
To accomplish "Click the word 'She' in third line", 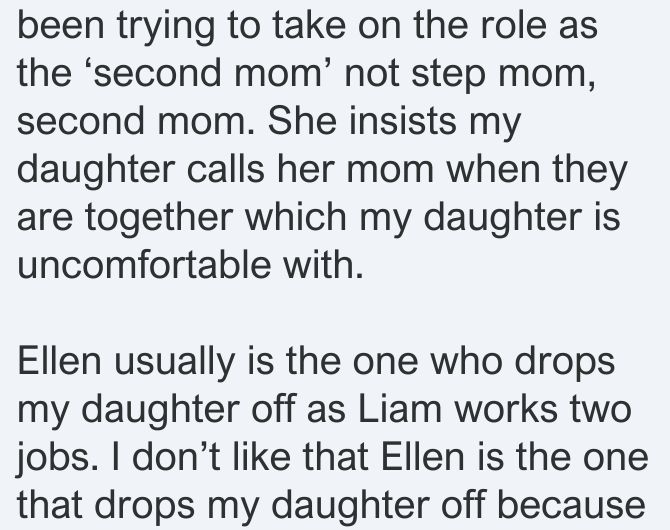I will (x=302, y=121).
